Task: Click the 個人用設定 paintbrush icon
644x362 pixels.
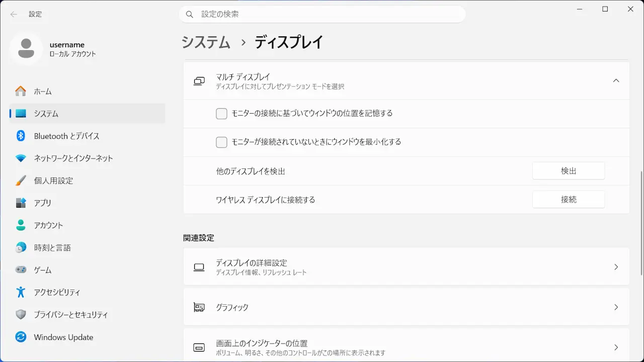Action: click(21, 180)
